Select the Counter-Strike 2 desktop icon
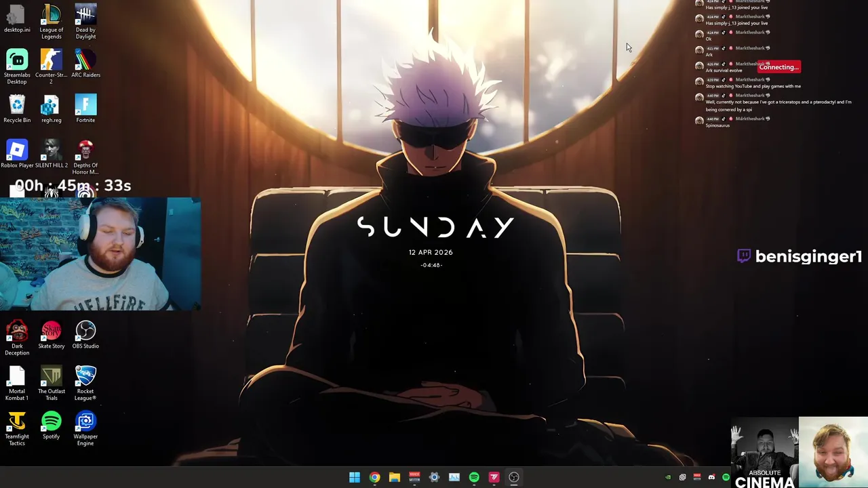Viewport: 868px width, 488px height. pos(51,66)
